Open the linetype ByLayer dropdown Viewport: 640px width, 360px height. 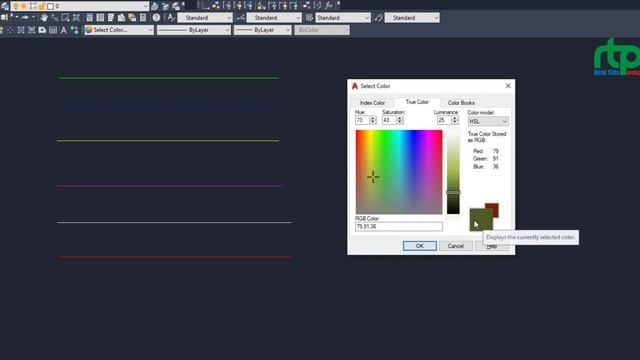[194, 30]
